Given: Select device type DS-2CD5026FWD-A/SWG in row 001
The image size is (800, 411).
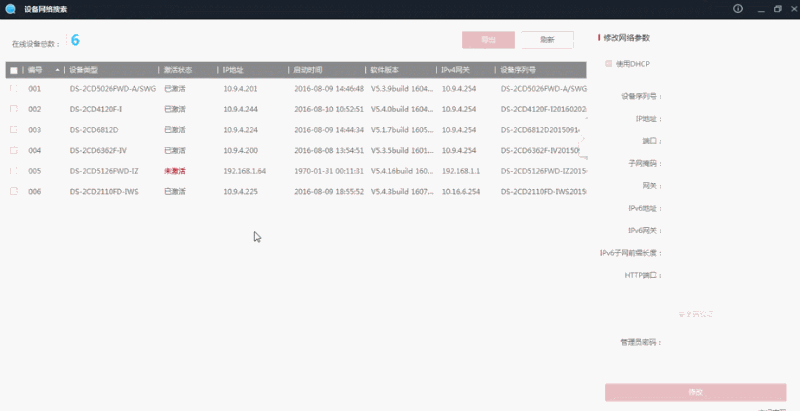Looking at the screenshot, I should (113, 89).
